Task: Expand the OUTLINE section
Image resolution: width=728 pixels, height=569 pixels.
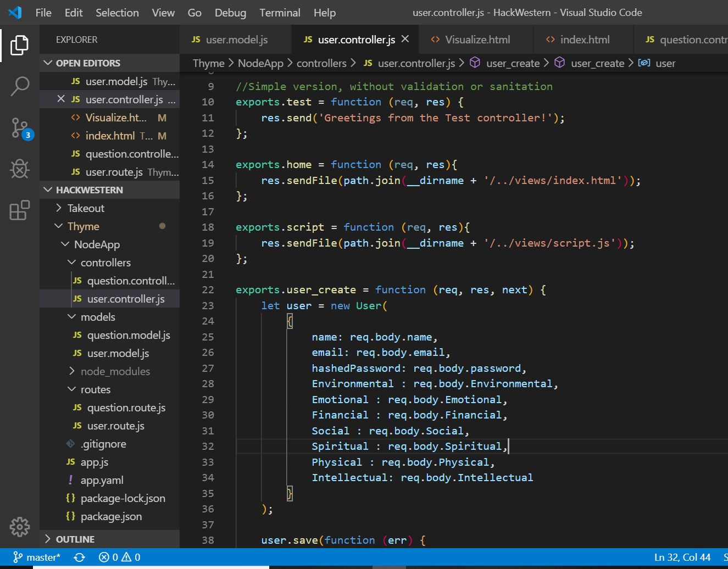Action: tap(75, 539)
